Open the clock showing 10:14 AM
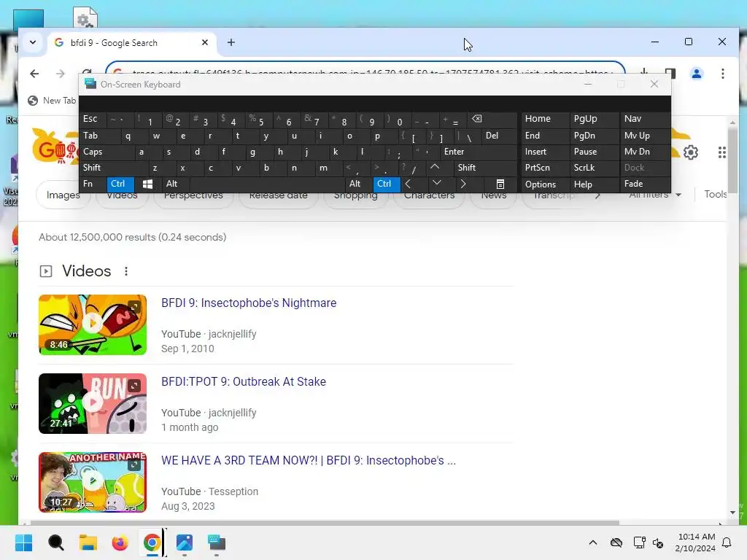 [x=695, y=542]
